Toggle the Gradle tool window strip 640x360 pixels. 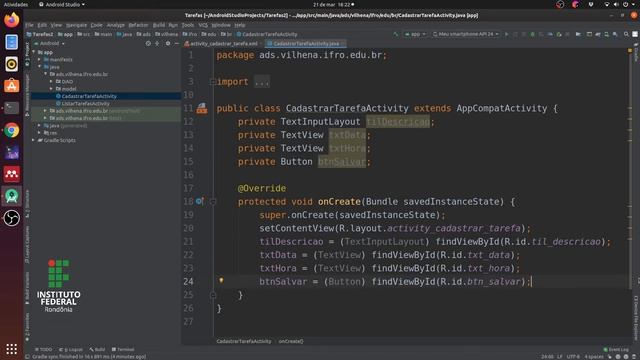pos(636,53)
